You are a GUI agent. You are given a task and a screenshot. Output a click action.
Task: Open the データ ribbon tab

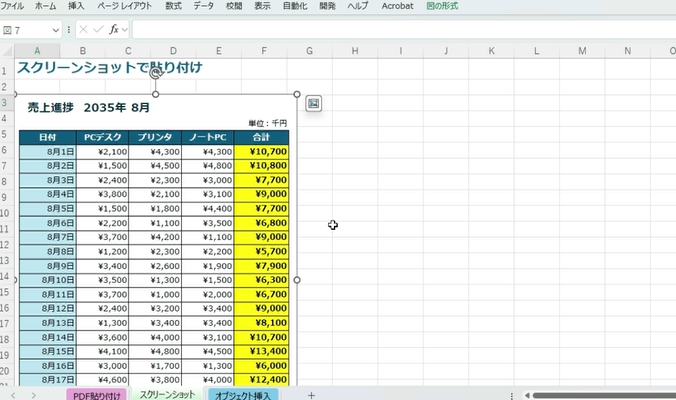[x=203, y=6]
